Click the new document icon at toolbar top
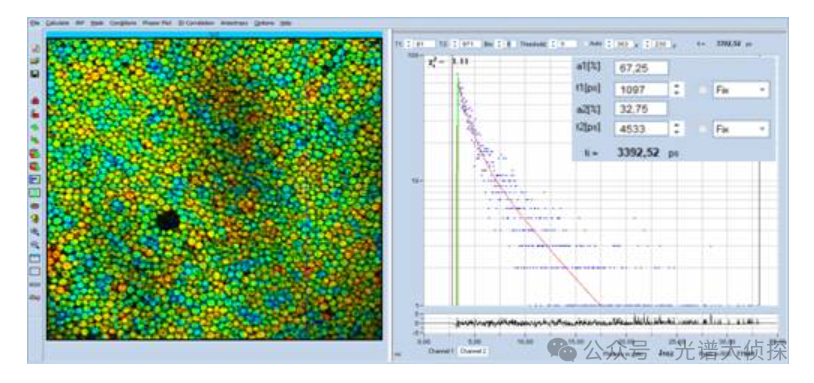814x383 pixels. point(35,49)
